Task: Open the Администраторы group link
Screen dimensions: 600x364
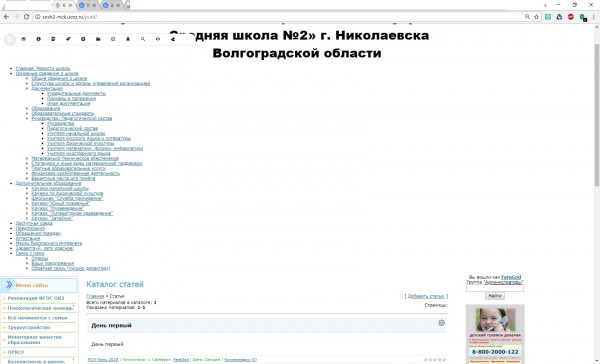Action: 504,282
